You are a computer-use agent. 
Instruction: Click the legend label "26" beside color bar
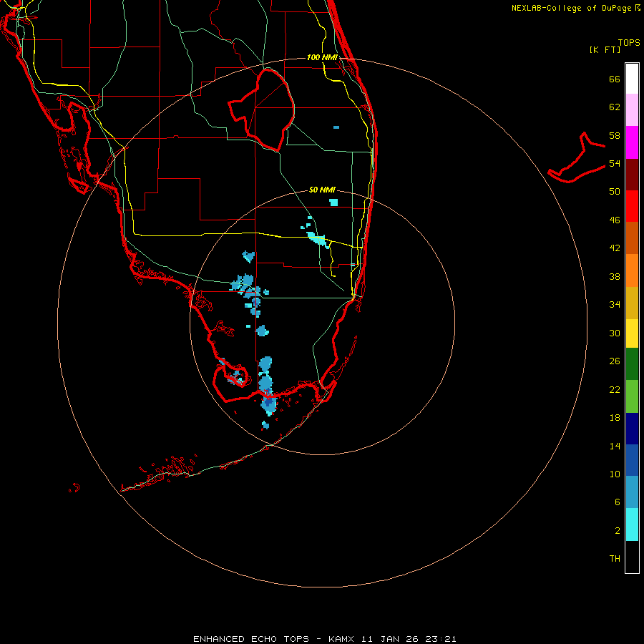(615, 361)
